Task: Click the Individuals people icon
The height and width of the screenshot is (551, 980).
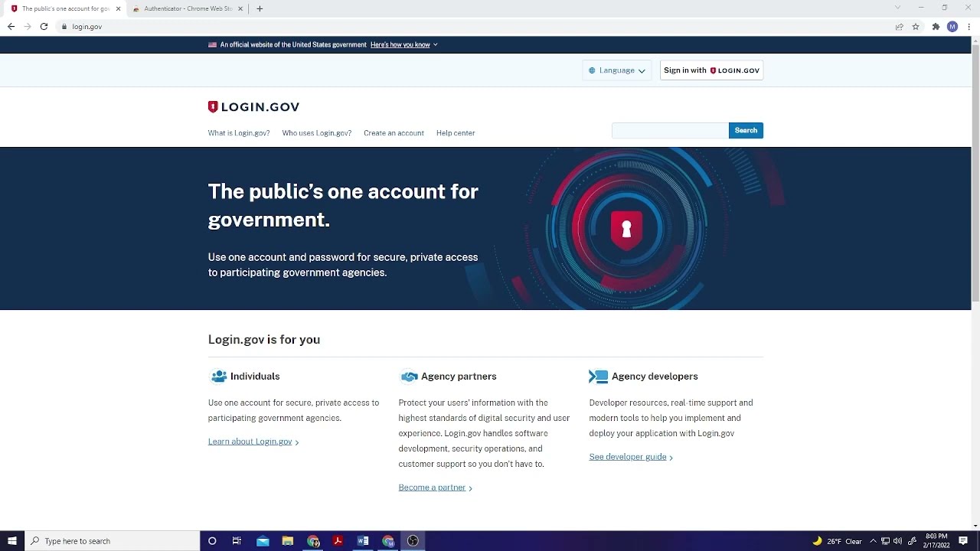Action: (219, 377)
